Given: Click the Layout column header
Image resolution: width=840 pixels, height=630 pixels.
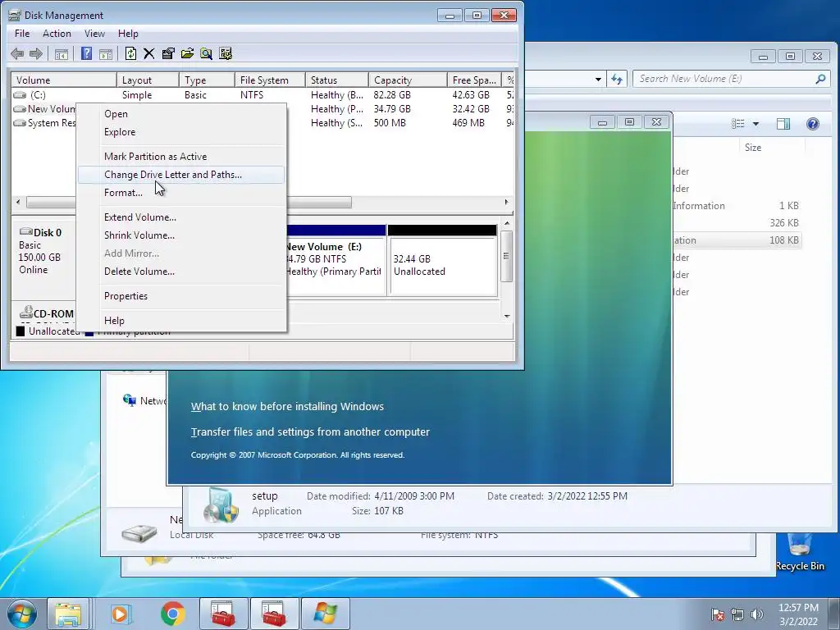Looking at the screenshot, I should (x=148, y=80).
